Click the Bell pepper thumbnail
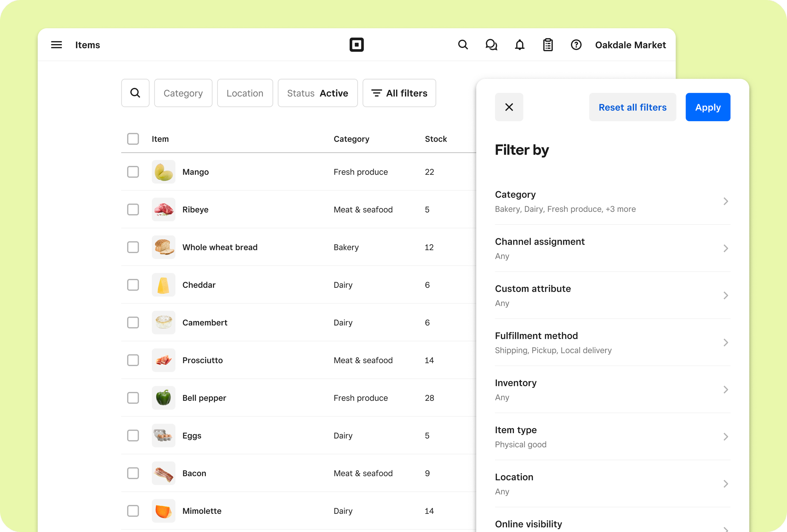 point(163,398)
